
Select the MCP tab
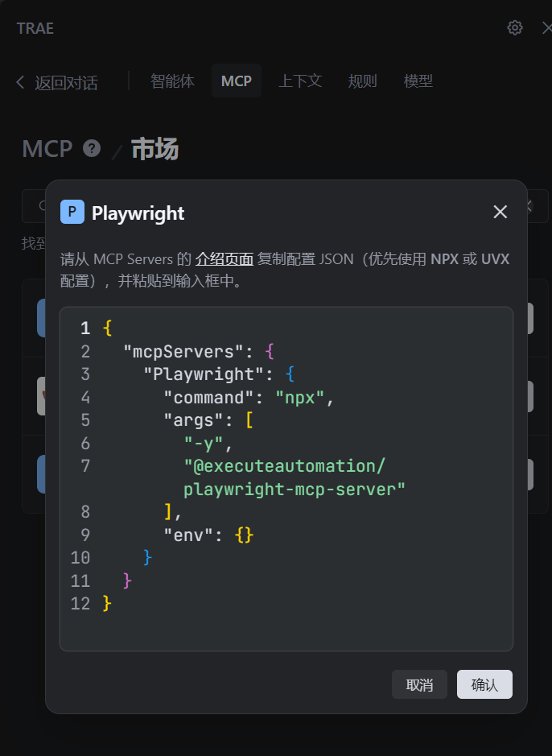237,81
